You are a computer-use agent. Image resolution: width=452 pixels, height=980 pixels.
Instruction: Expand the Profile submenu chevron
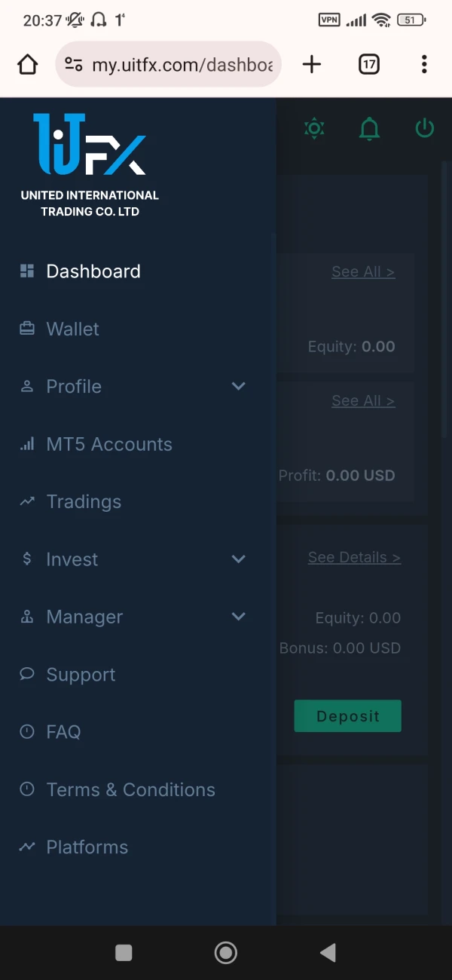239,387
